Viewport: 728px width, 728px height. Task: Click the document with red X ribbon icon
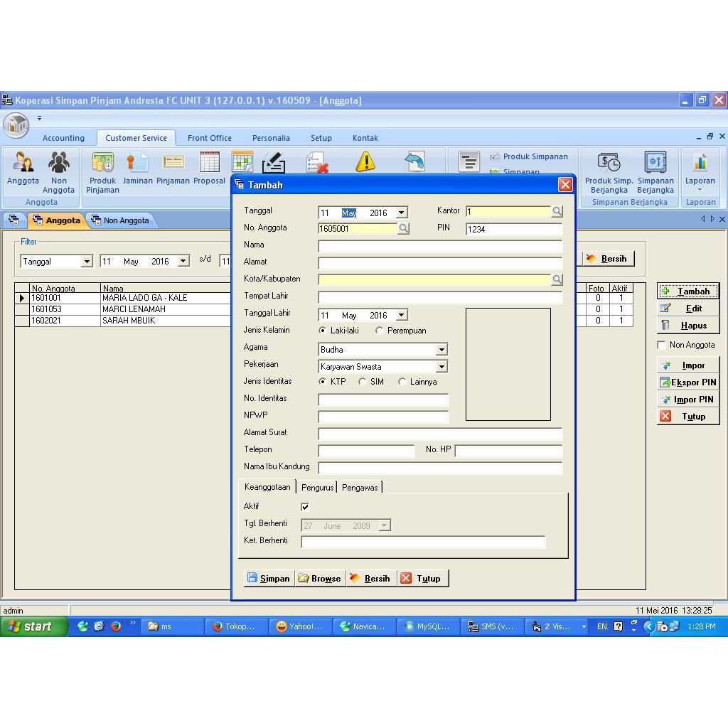click(317, 163)
